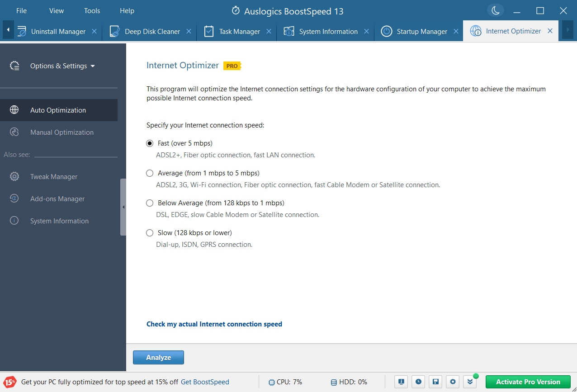Screen dimensions: 577x392
Task: Click the System Information tab icon
Action: [x=289, y=31]
